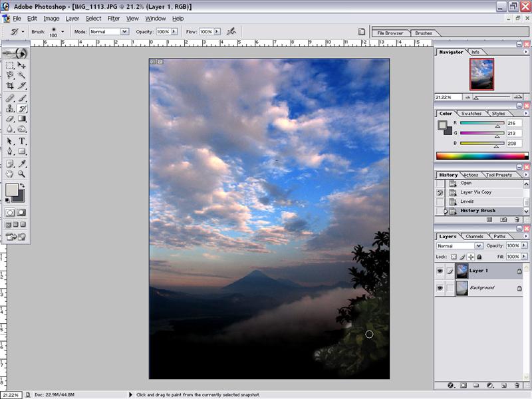
Task: Jump to ImageReady from toolbox
Action: (x=15, y=237)
